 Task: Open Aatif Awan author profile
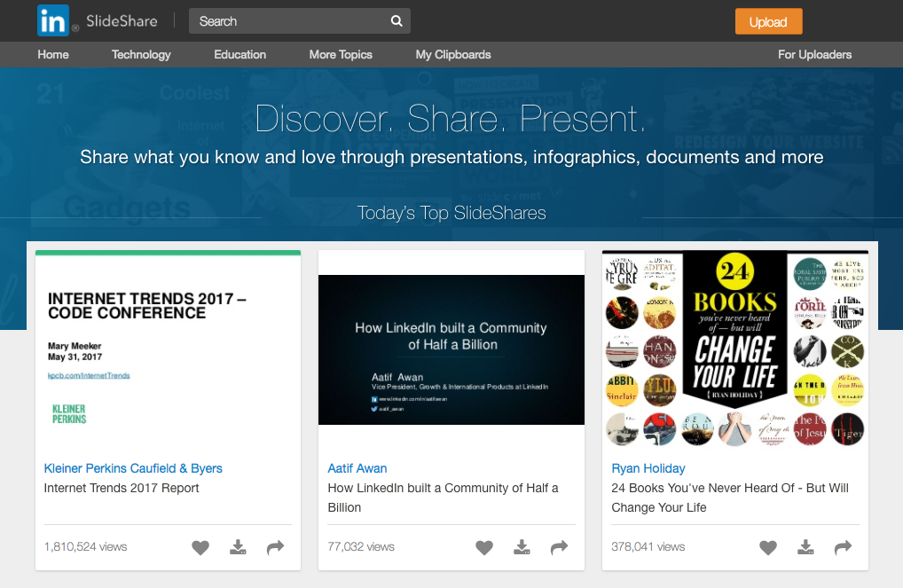point(357,468)
